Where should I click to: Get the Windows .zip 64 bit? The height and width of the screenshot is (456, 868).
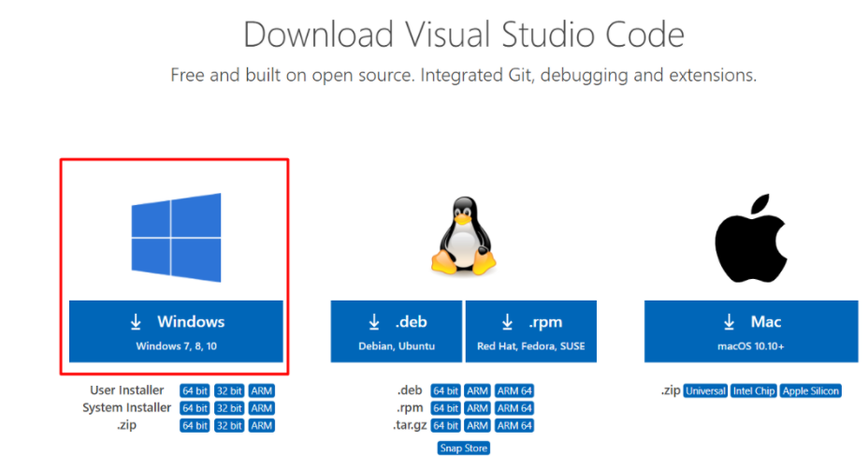point(195,425)
